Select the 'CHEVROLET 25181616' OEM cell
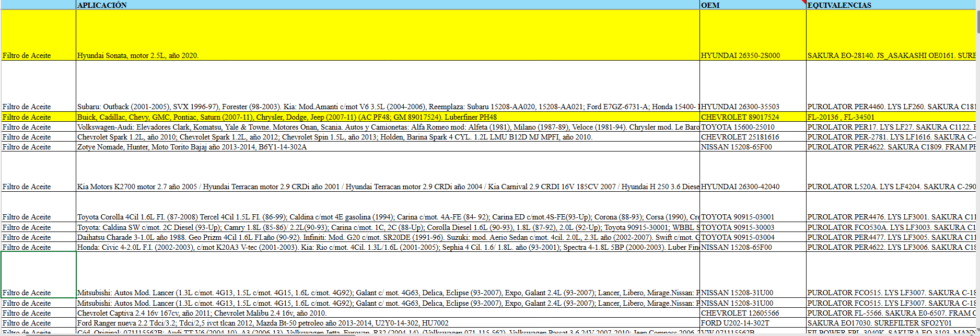The height and width of the screenshot is (336, 980). pyautogui.click(x=753, y=137)
